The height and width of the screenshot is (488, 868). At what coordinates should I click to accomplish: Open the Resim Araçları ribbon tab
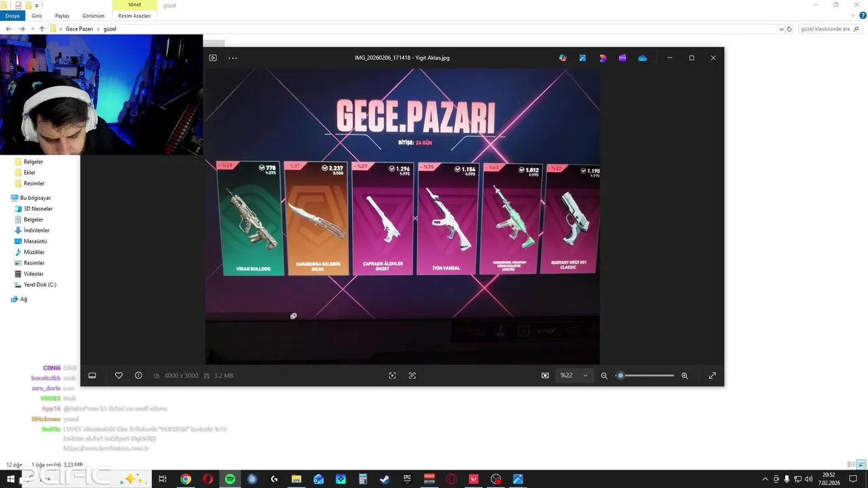click(134, 16)
